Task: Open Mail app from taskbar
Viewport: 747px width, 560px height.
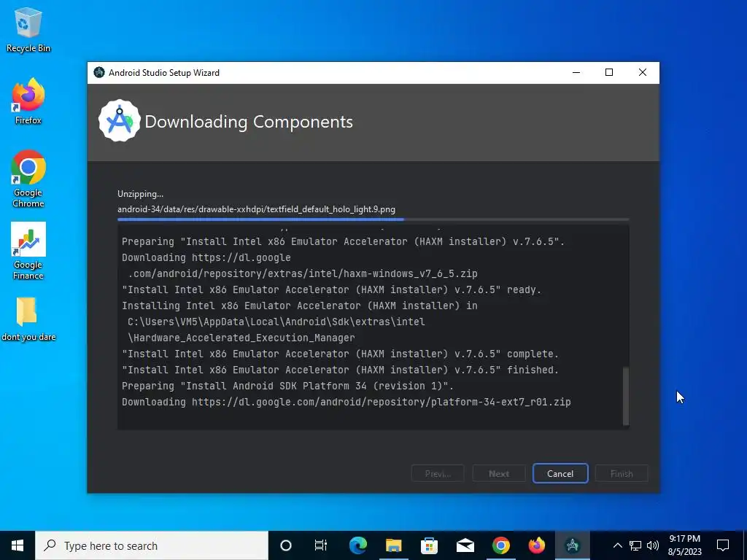Action: pyautogui.click(x=465, y=545)
